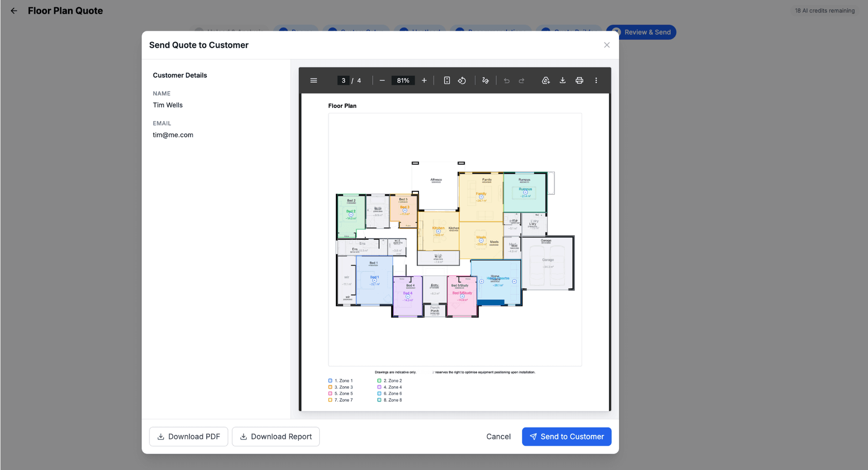Viewport: 868px width, 470px height.
Task: Open the viewer's more options menu
Action: [x=596, y=80]
